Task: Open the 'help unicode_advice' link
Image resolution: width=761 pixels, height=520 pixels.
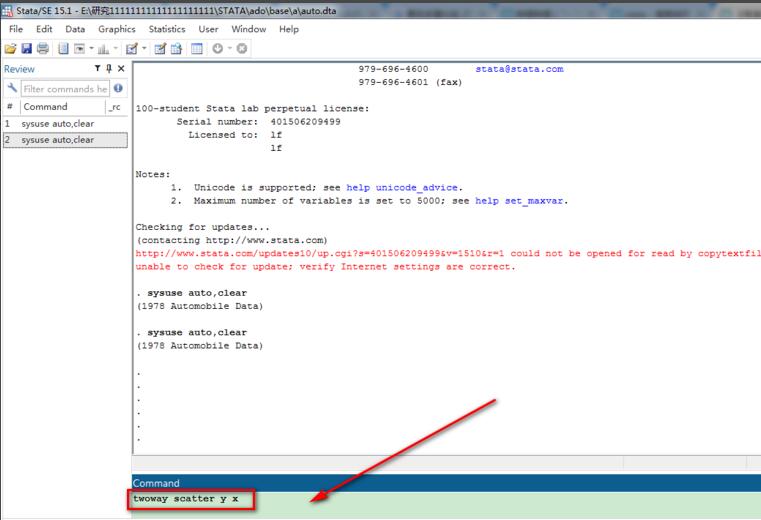Action: (x=402, y=187)
